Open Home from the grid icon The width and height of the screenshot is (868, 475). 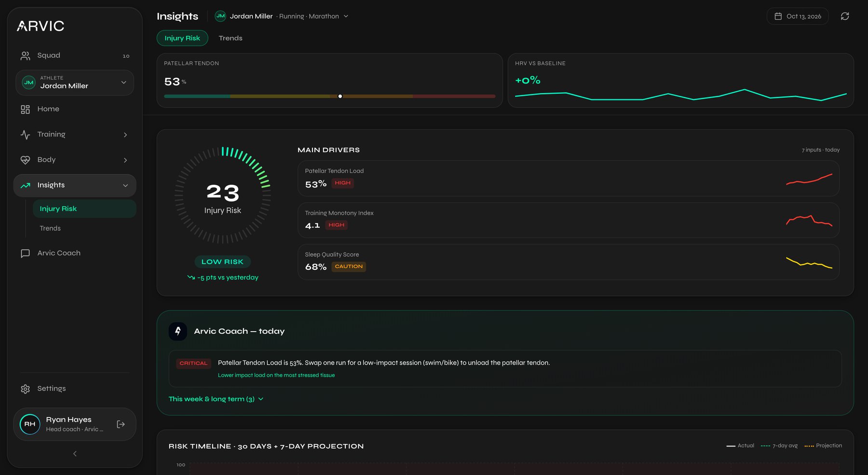[x=25, y=110]
